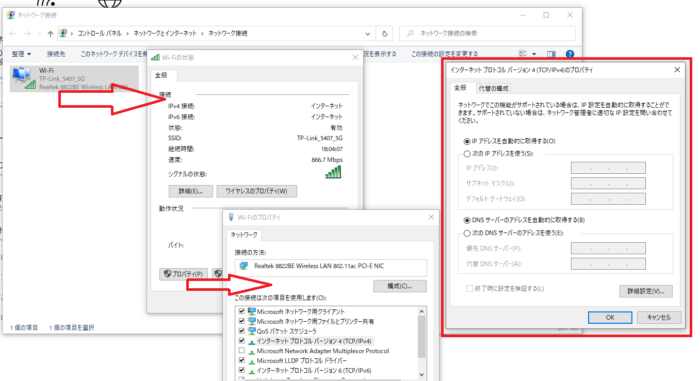Screen dimensions: 700x381
Task: Click the ネットワーク接続 breadcrumb segment
Action: [x=228, y=33]
